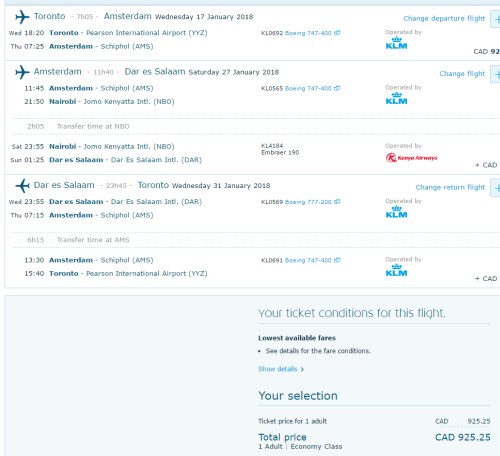Click the Change departure flight link
Screen dimensions: 500x456
click(444, 19)
